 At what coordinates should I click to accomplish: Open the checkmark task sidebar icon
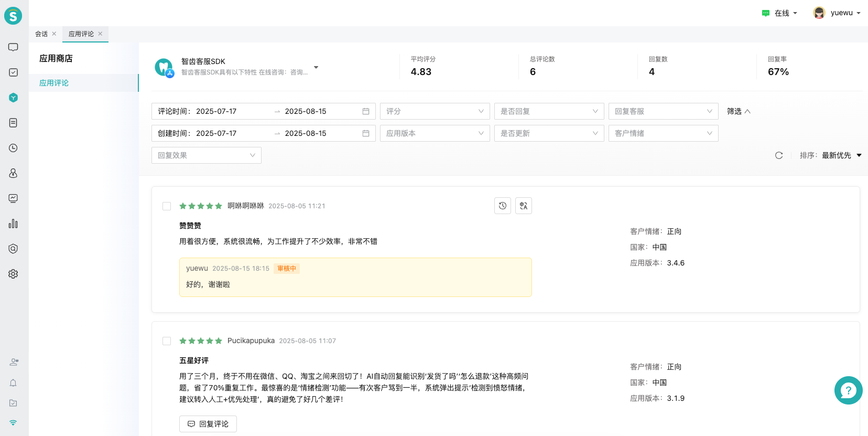coord(13,72)
